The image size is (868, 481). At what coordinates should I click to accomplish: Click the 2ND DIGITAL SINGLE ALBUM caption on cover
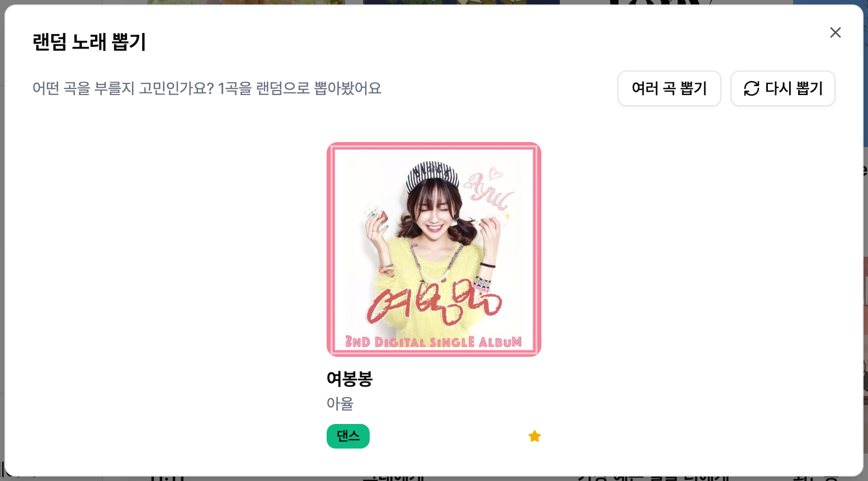(x=433, y=342)
